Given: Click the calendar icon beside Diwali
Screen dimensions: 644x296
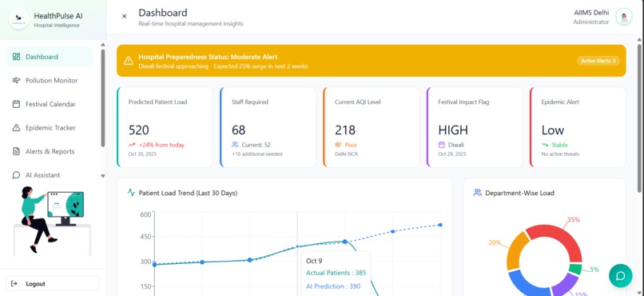Looking at the screenshot, I should point(442,145).
